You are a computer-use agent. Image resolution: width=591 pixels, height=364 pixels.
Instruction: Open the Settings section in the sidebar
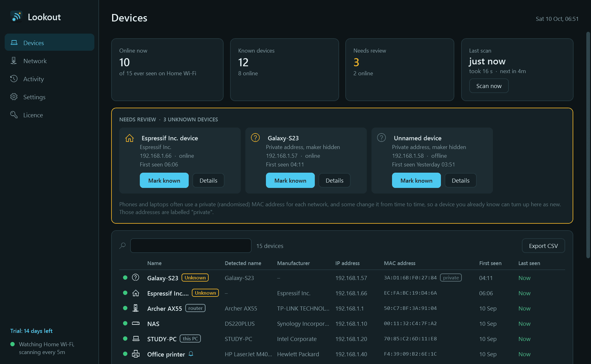coord(50,97)
